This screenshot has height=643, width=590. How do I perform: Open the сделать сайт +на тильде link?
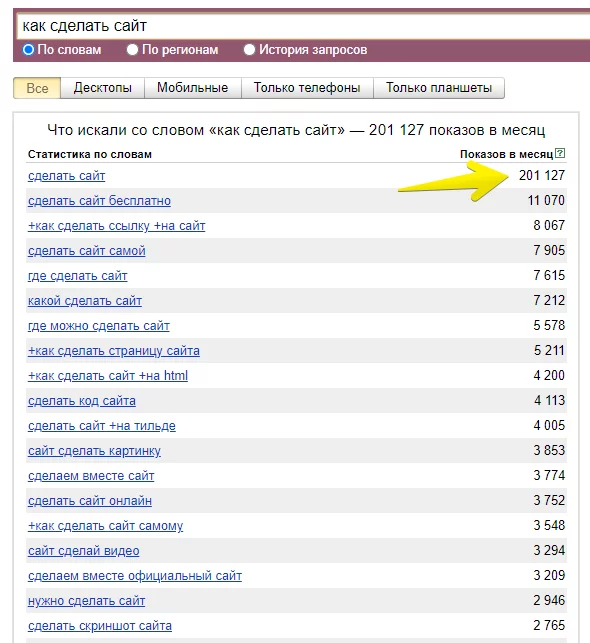[x=102, y=426]
